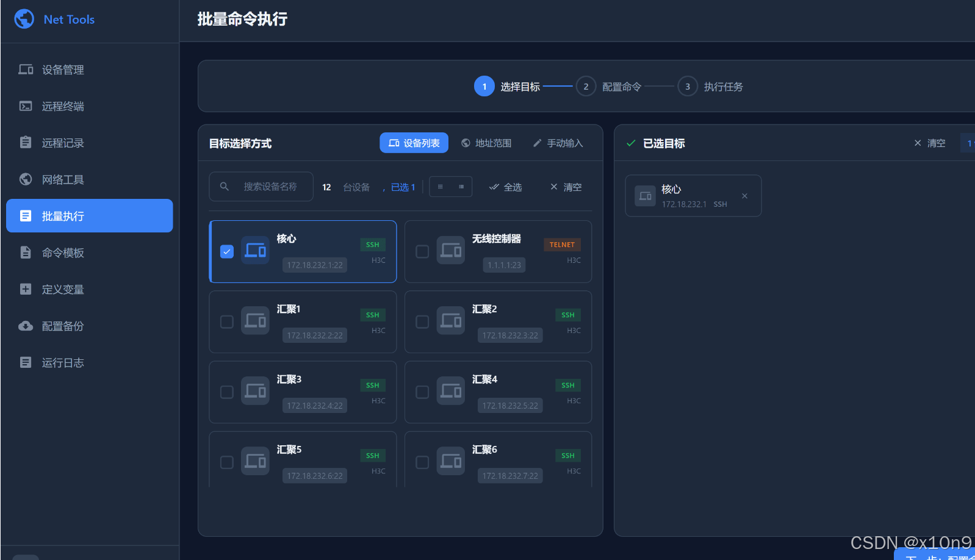Image resolution: width=975 pixels, height=560 pixels.
Task: Select 批量执行 in the sidebar
Action: [90, 216]
